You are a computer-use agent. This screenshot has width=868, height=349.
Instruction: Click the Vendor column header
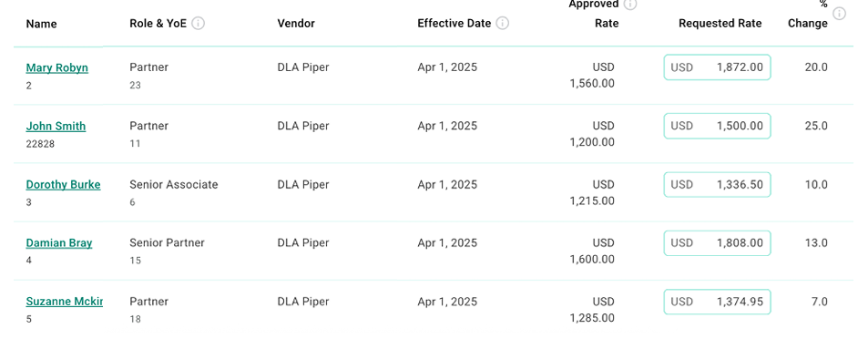(x=296, y=24)
